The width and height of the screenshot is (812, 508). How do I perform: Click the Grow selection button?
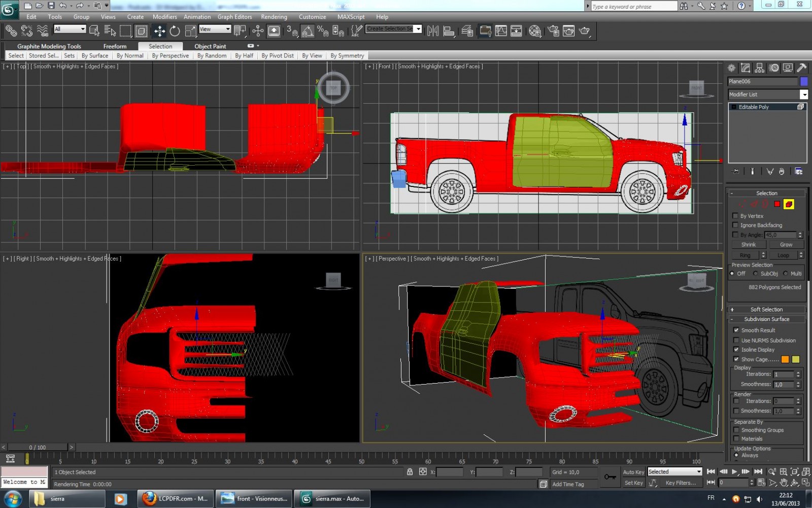coord(786,245)
